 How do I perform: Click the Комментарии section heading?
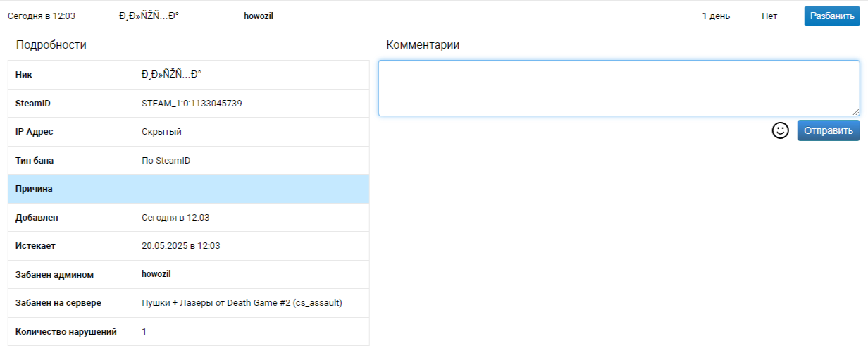coord(423,45)
